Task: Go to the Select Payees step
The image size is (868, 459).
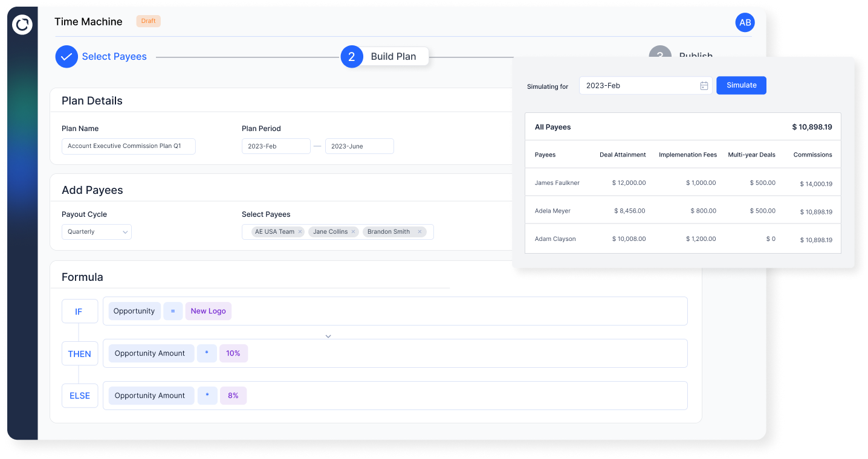Action: 114,57
